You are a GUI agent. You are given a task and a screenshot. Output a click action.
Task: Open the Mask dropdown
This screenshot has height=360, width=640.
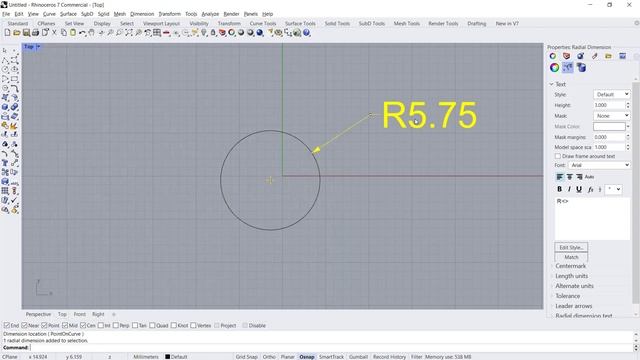[x=611, y=116]
